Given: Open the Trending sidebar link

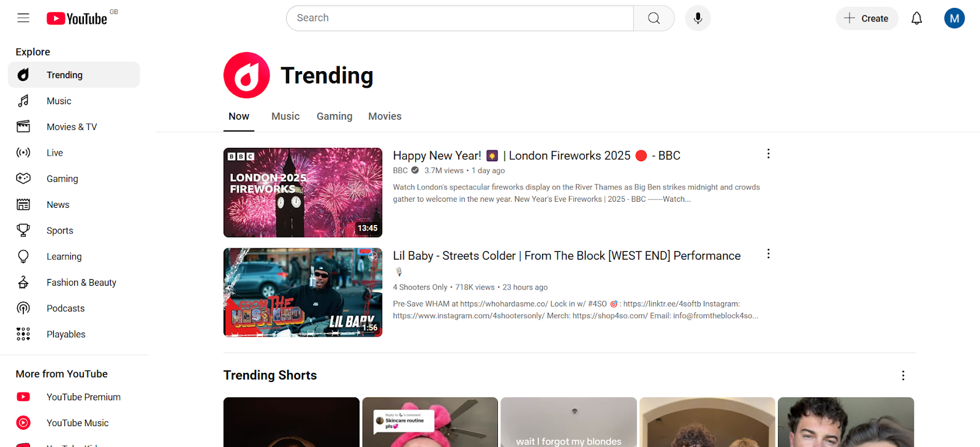Looking at the screenshot, I should click(74, 75).
